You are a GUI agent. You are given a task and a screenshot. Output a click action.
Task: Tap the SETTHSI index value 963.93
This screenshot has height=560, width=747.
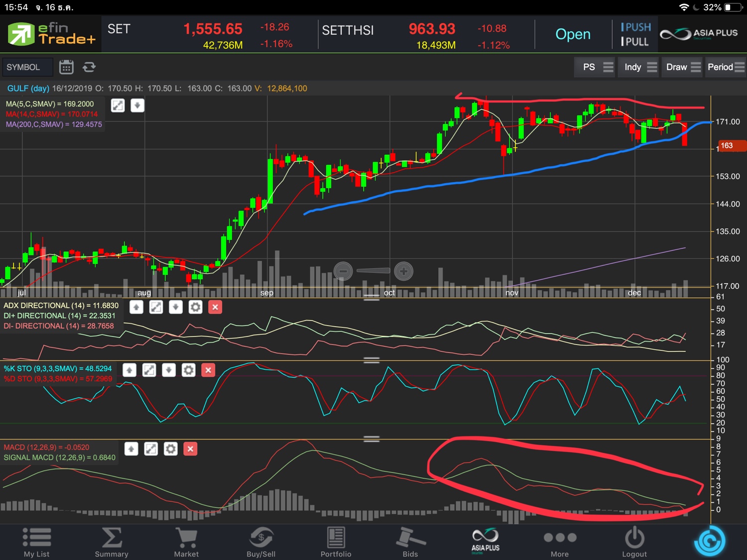pyautogui.click(x=432, y=29)
